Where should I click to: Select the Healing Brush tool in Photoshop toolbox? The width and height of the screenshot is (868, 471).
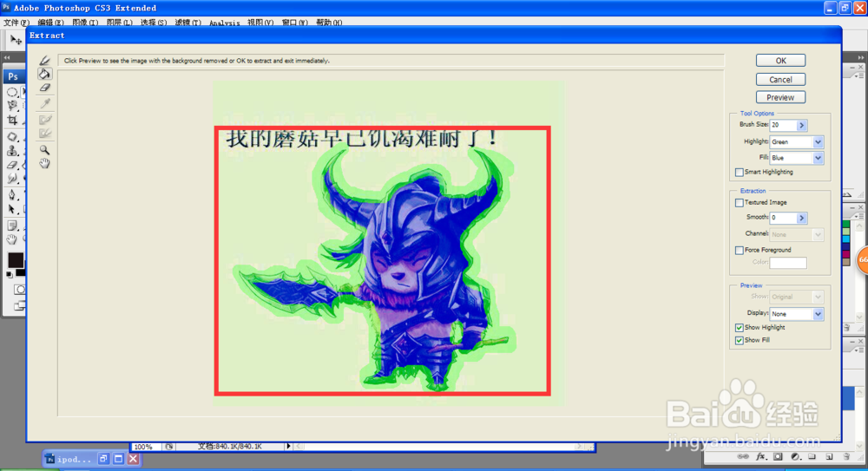(x=12, y=137)
